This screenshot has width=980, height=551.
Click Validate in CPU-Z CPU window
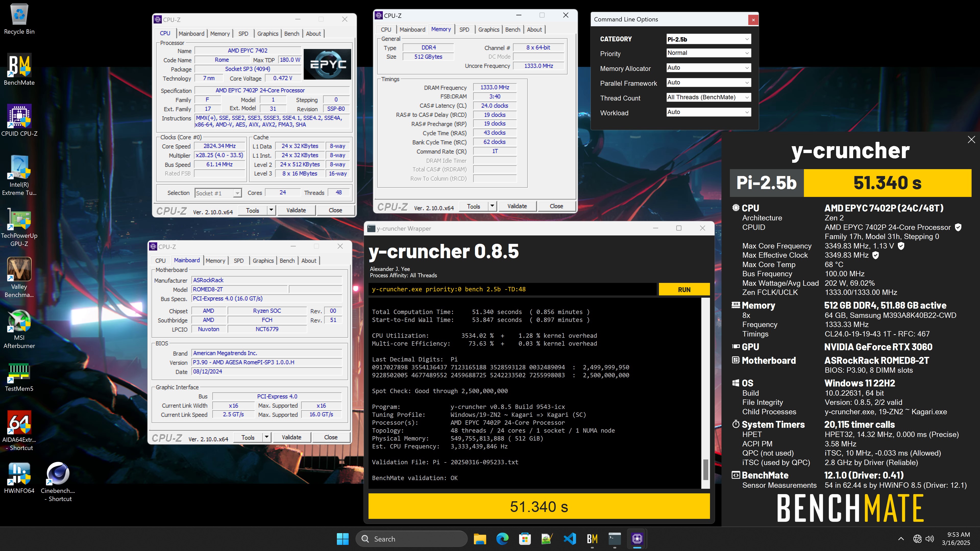click(x=296, y=210)
